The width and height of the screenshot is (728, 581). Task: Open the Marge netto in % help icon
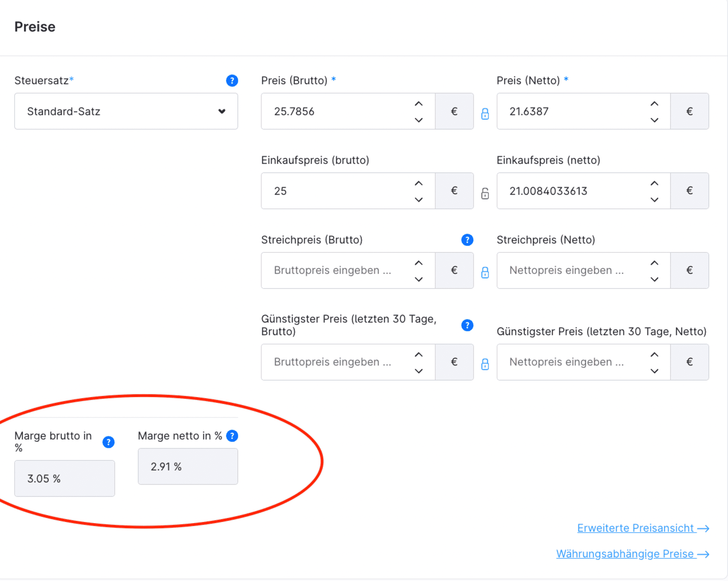point(232,436)
